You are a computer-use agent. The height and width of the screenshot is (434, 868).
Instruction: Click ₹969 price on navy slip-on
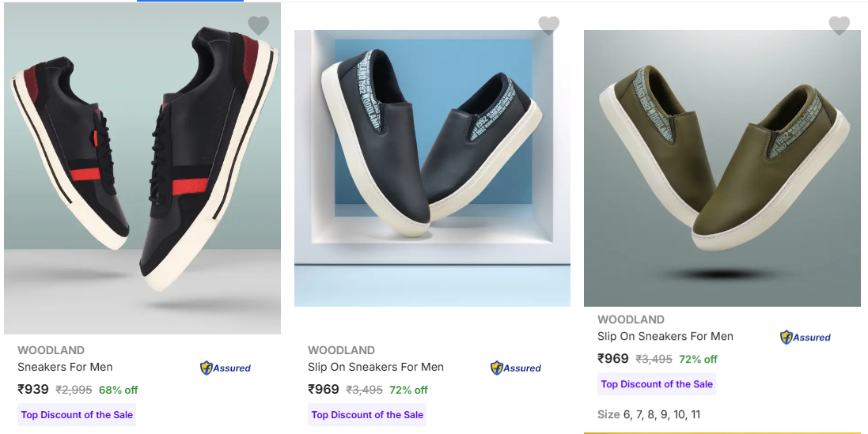pos(324,389)
